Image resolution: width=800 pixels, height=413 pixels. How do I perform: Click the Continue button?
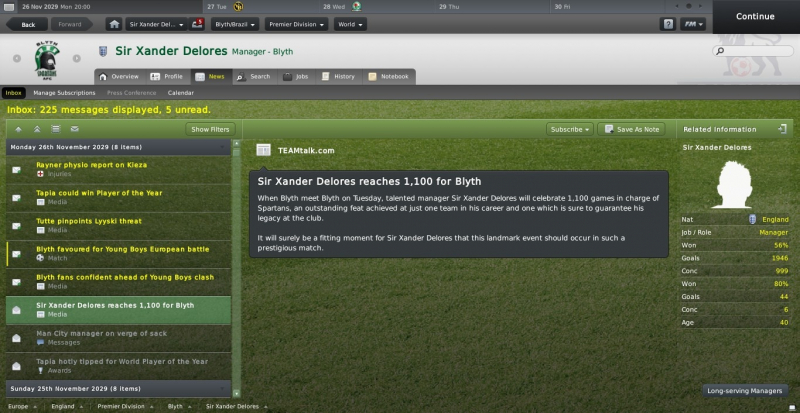click(755, 16)
